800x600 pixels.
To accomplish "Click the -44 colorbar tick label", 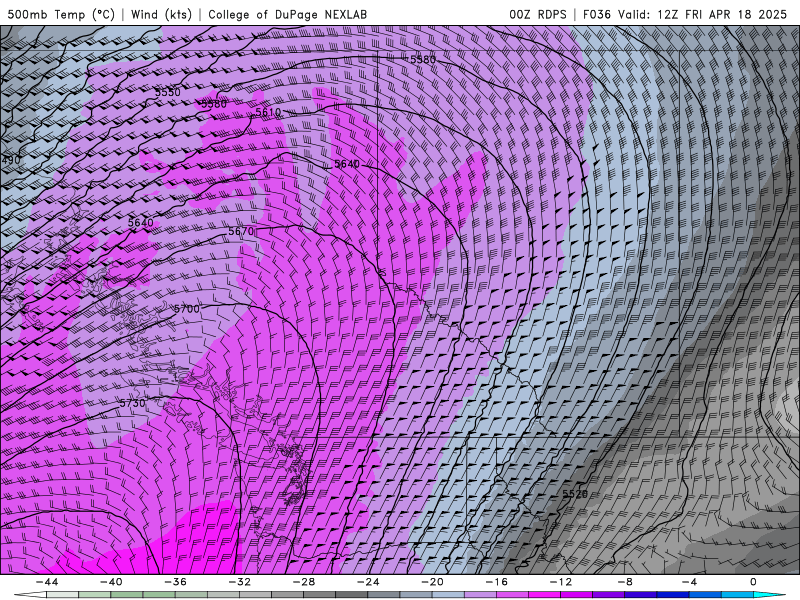I will pyautogui.click(x=47, y=582).
